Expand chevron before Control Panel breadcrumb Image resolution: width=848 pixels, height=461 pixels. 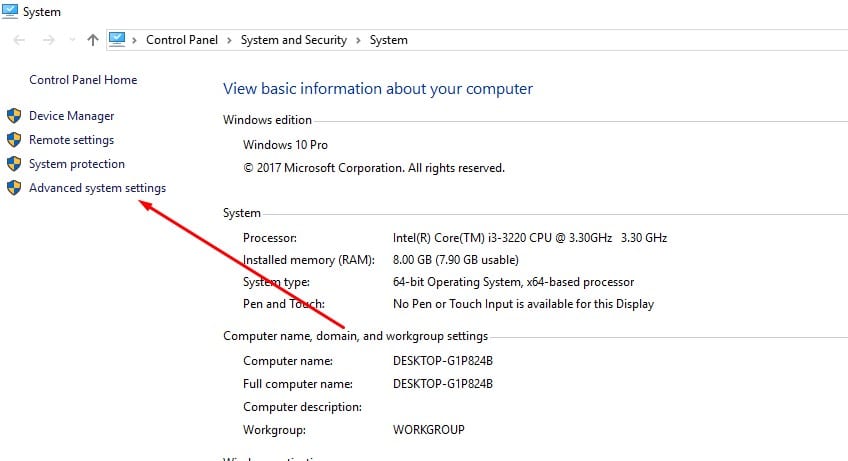tap(134, 40)
